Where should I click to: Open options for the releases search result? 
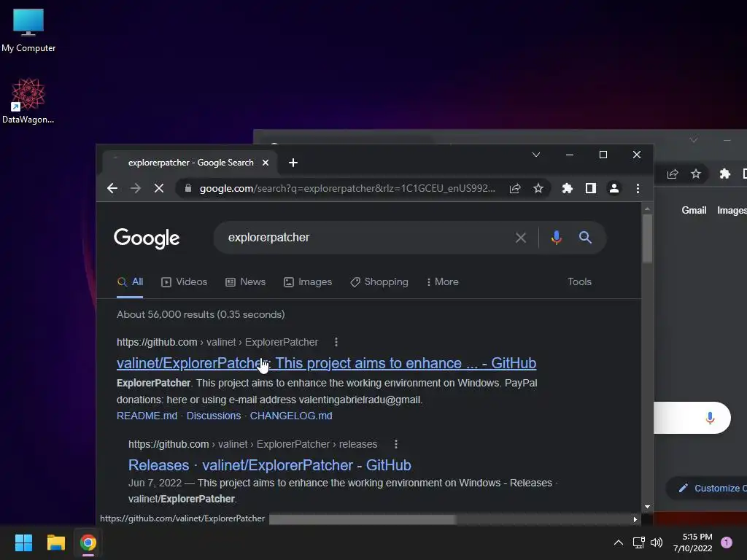(396, 444)
